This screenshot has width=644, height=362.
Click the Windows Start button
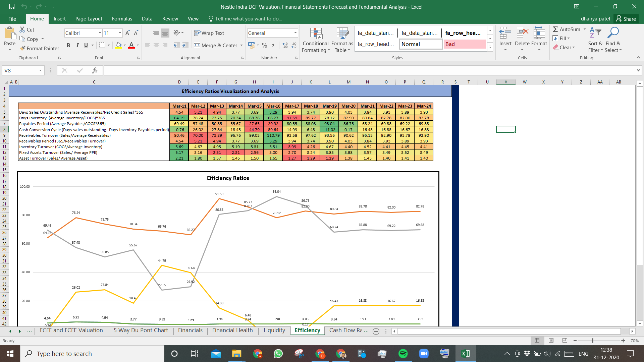tap(10, 354)
